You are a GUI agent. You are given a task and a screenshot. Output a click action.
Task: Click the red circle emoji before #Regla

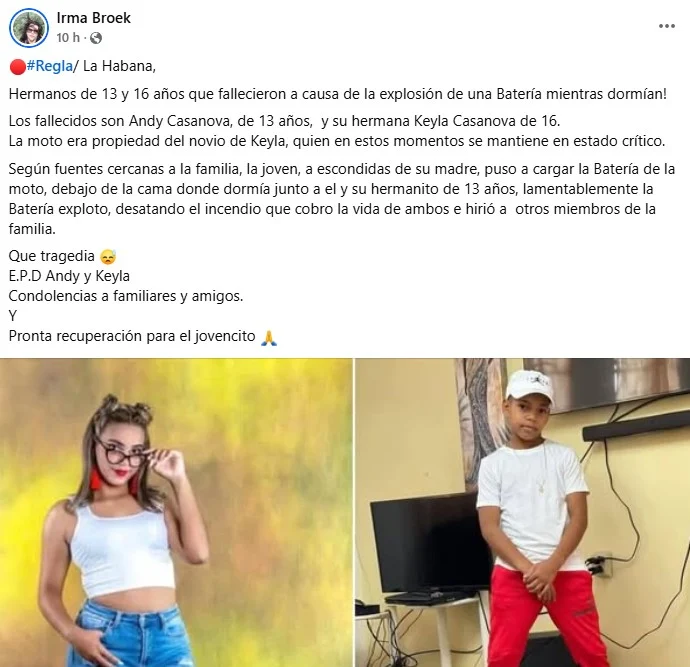tap(18, 66)
